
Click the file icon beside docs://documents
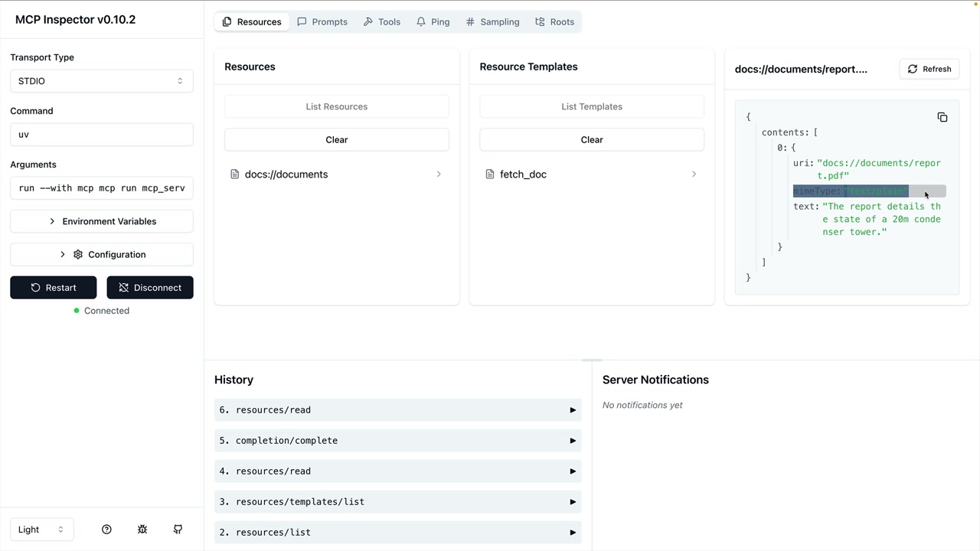(235, 174)
